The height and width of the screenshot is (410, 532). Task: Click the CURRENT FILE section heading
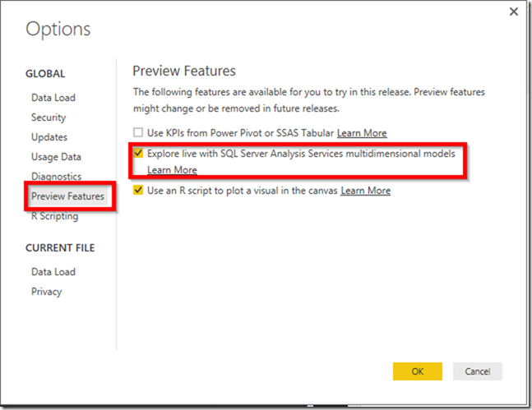[60, 248]
